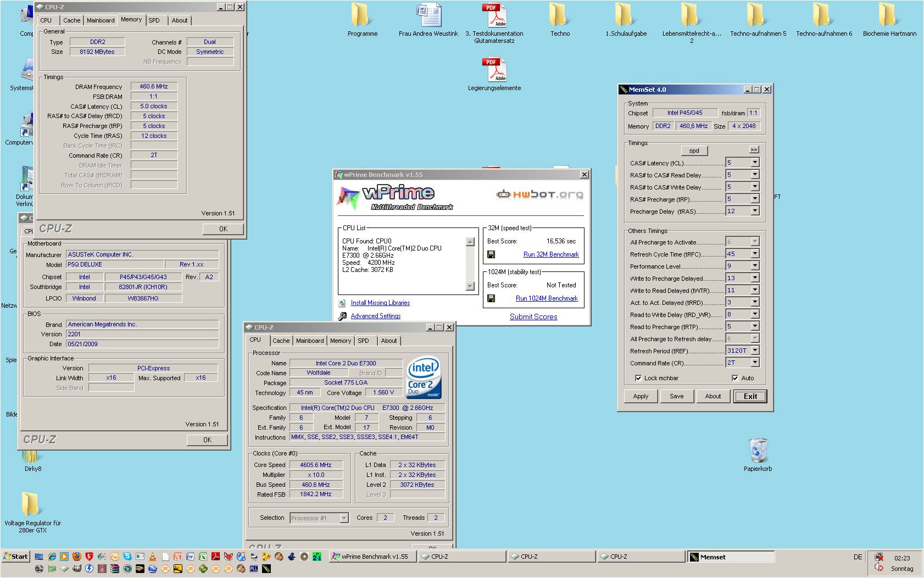The width and height of the screenshot is (924, 578).
Task: Open the About tab in CPU-Z memory timings window
Action: (180, 20)
